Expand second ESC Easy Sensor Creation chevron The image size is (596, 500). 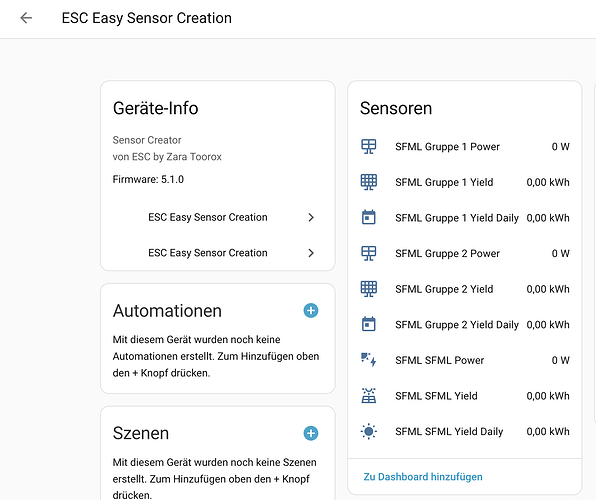point(311,253)
